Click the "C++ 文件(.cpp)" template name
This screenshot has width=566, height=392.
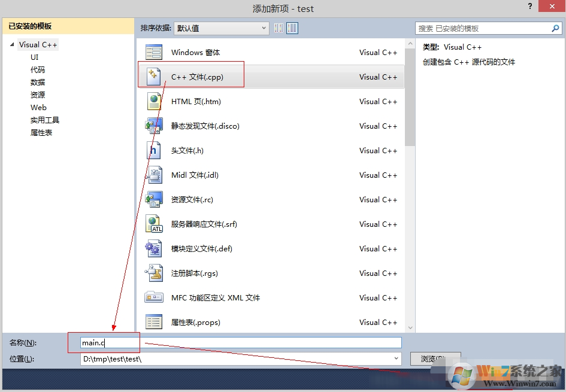pyautogui.click(x=197, y=77)
